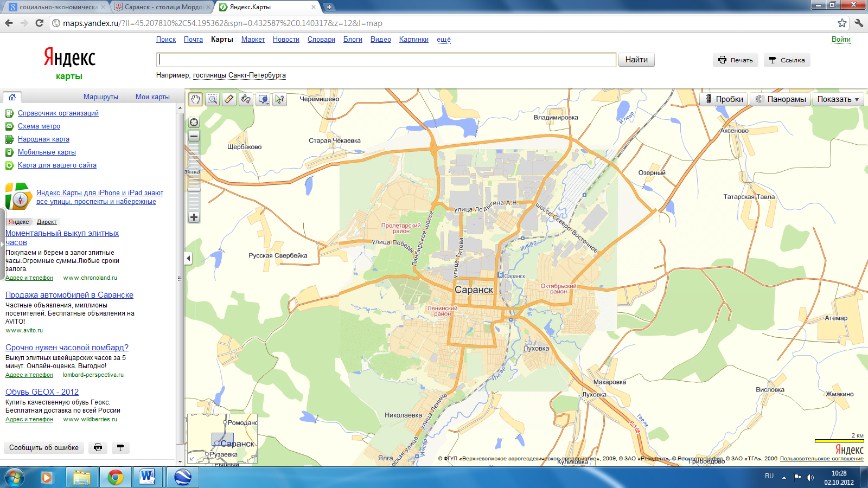Switch to Маршруты tab
The image size is (868, 488).
click(x=101, y=97)
